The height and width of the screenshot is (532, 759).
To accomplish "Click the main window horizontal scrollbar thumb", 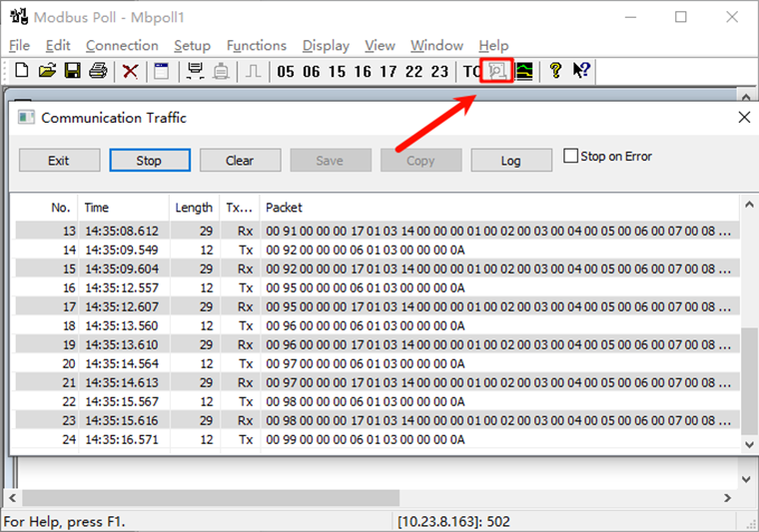I will click(211, 497).
